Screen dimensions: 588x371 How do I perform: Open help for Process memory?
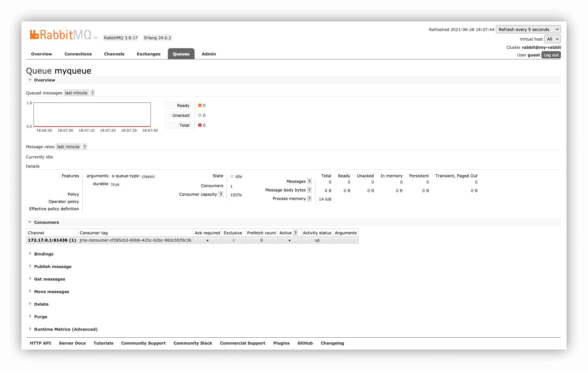coord(309,199)
